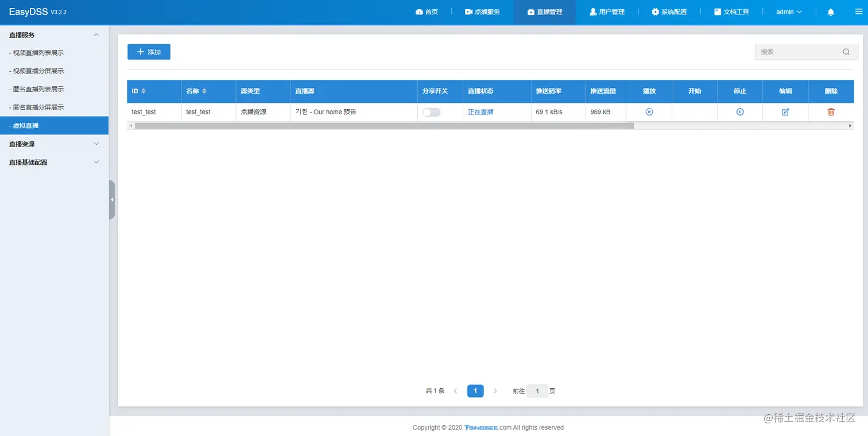Image resolution: width=868 pixels, height=436 pixels.
Task: Open 点播服务 in the top navigation
Action: (x=482, y=12)
